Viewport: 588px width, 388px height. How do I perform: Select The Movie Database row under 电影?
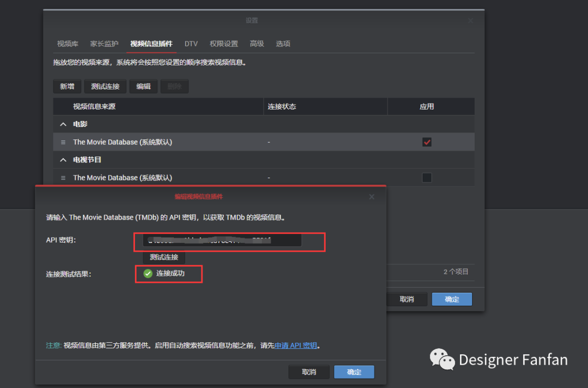pos(264,142)
